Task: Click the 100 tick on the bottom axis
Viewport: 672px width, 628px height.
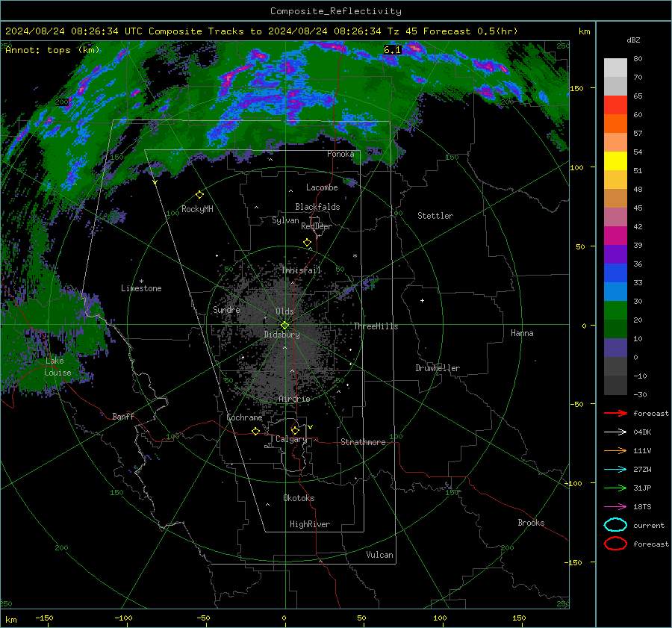Action: (440, 618)
